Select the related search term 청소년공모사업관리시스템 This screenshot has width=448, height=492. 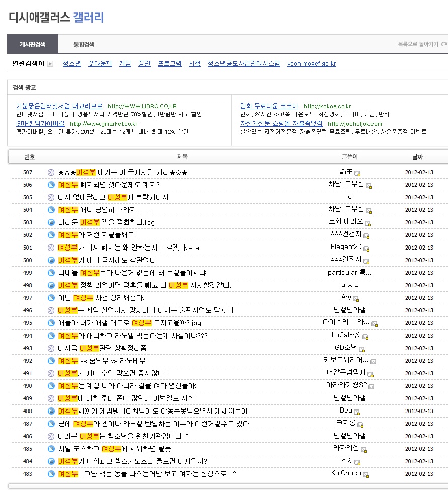244,64
